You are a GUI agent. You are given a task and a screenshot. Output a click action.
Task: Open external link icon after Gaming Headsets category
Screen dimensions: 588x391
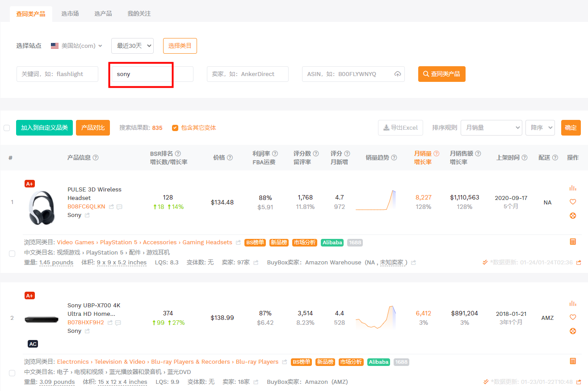pos(239,242)
